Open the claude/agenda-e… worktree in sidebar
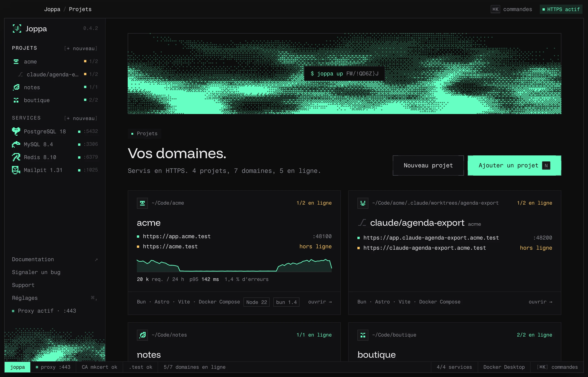The height and width of the screenshot is (377, 588). 55,74
